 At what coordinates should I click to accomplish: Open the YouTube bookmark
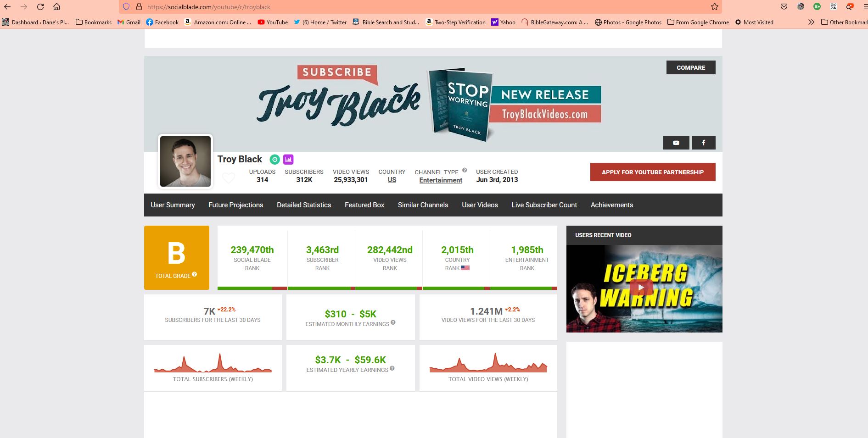(x=273, y=22)
